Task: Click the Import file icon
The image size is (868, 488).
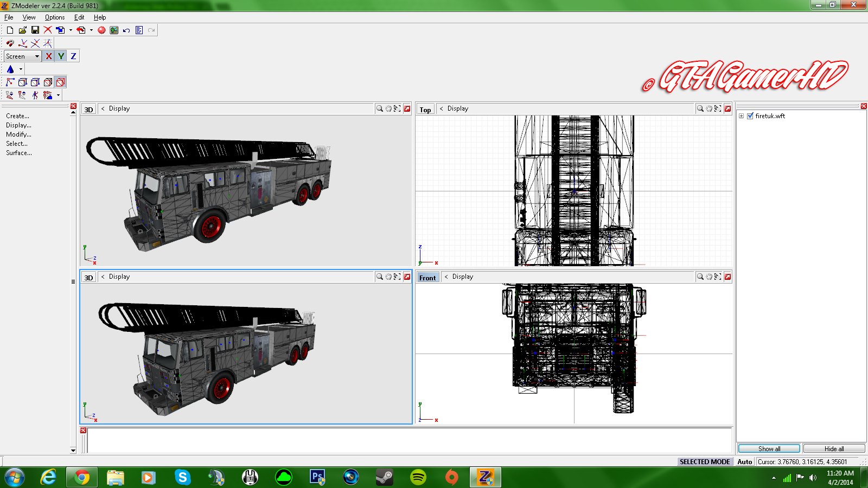Action: click(60, 30)
